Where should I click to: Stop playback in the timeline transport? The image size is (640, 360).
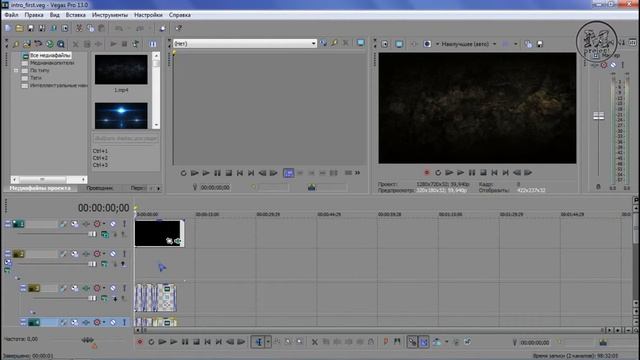[x=196, y=342]
